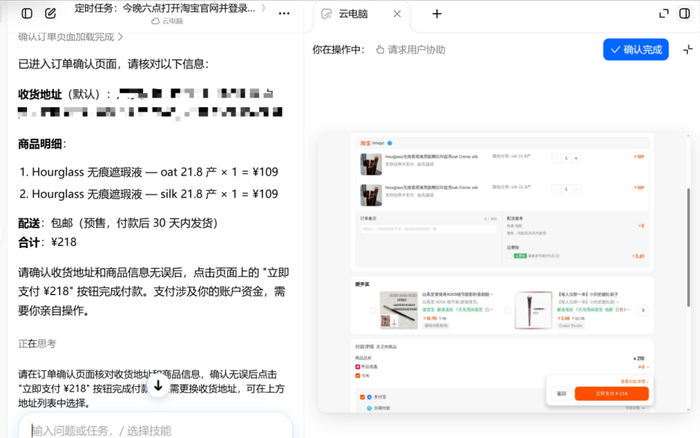Click the 请求用户协助 hand indicator
This screenshot has width=700, height=438.
410,50
